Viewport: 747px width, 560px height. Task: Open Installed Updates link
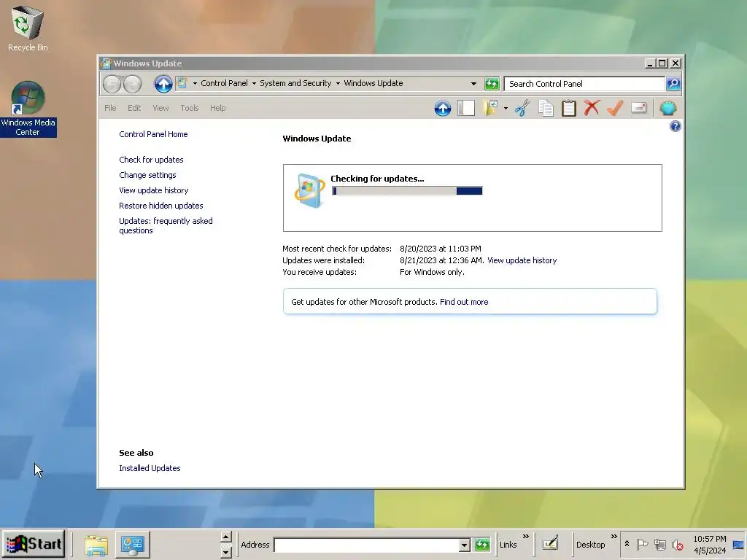tap(150, 468)
